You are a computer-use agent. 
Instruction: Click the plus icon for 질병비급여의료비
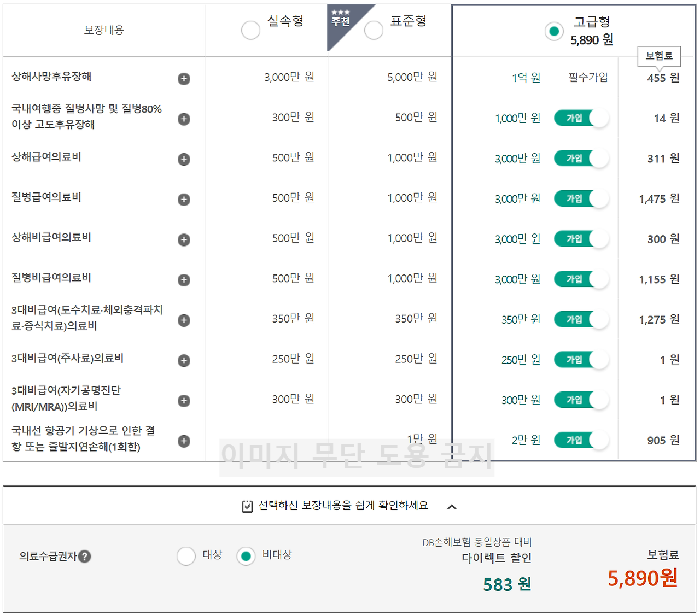(184, 279)
